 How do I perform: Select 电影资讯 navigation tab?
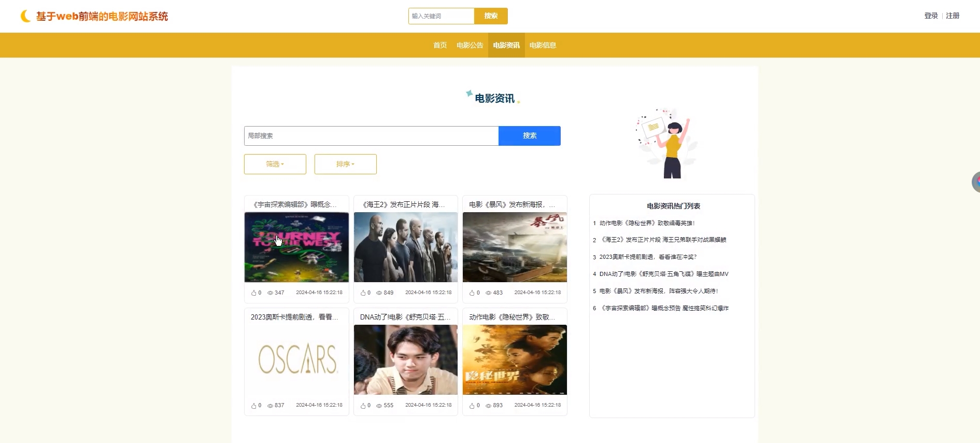[506, 45]
